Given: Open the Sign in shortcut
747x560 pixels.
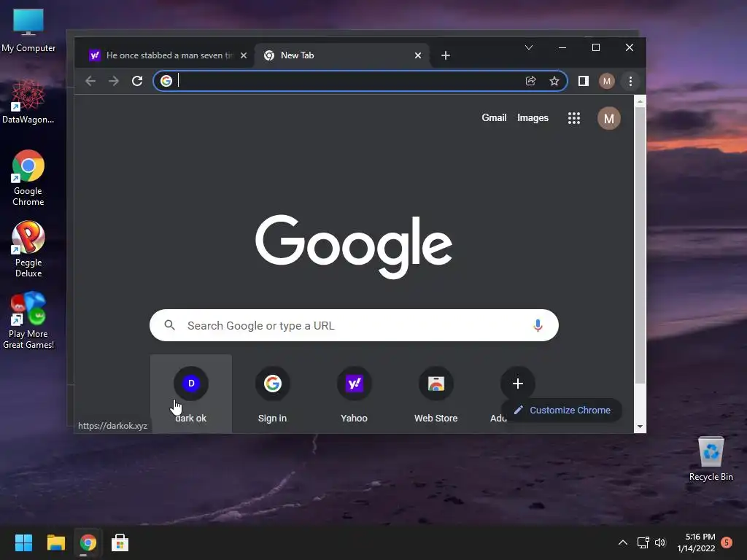Looking at the screenshot, I should point(273,393).
